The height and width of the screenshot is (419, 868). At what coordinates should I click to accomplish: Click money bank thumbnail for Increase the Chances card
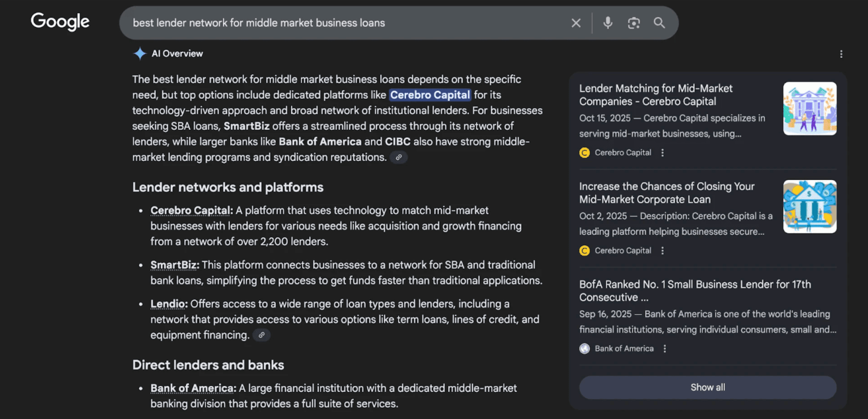click(x=810, y=207)
